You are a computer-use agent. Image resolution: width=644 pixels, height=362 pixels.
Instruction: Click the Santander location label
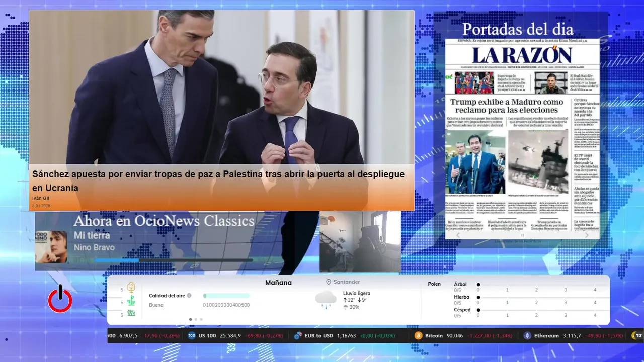click(x=347, y=282)
